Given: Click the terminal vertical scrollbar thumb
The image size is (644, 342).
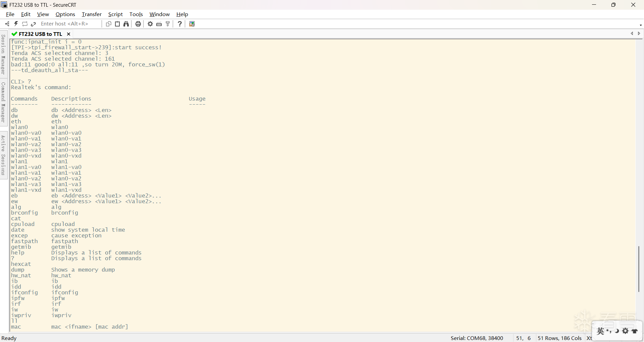Looking at the screenshot, I should (639, 269).
